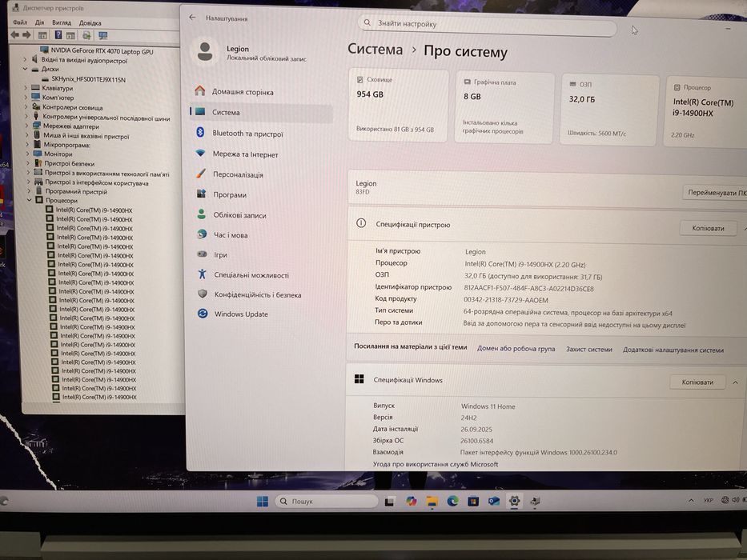
Task: Launch Copilot from taskbar
Action: [x=412, y=501]
